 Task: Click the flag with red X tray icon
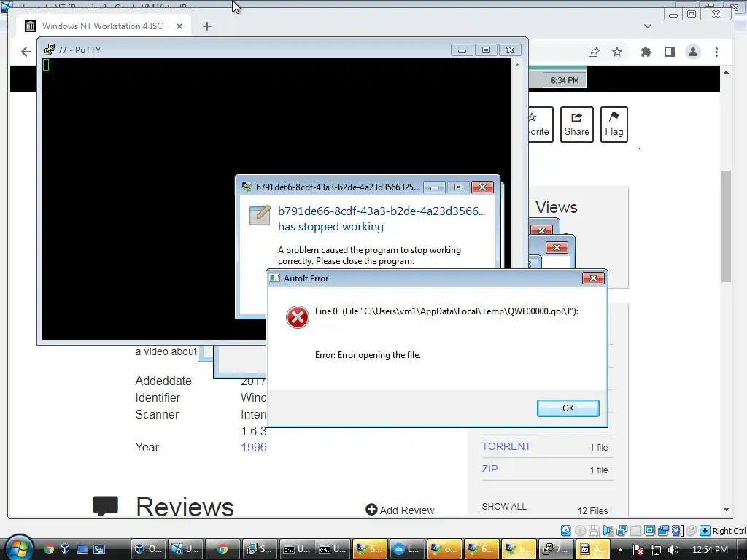pos(638,550)
